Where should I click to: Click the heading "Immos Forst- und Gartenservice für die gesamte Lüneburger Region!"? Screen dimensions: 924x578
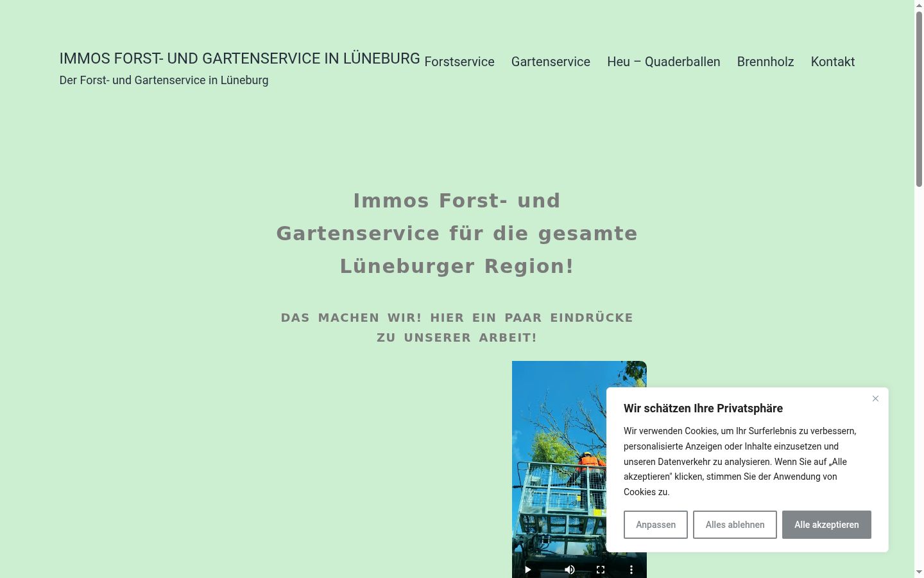pyautogui.click(x=457, y=233)
